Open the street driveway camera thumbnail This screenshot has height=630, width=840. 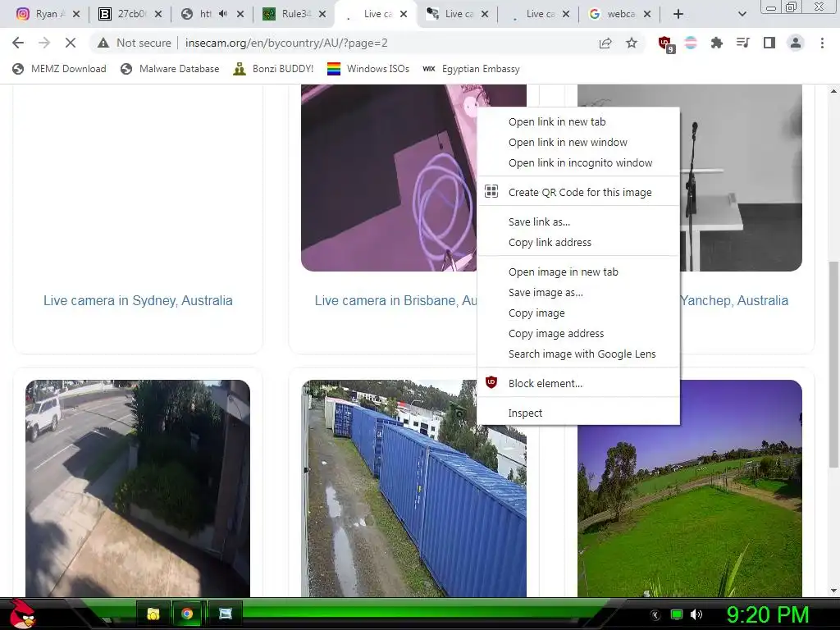[x=138, y=488]
